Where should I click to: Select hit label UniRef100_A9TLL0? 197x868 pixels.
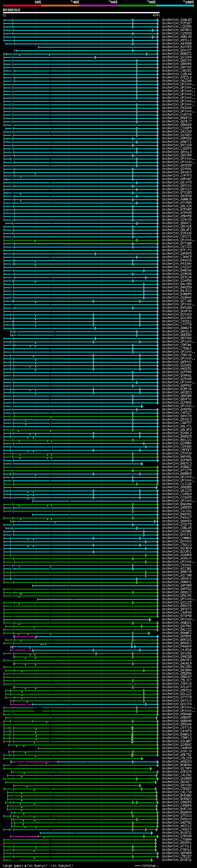[x=177, y=40]
